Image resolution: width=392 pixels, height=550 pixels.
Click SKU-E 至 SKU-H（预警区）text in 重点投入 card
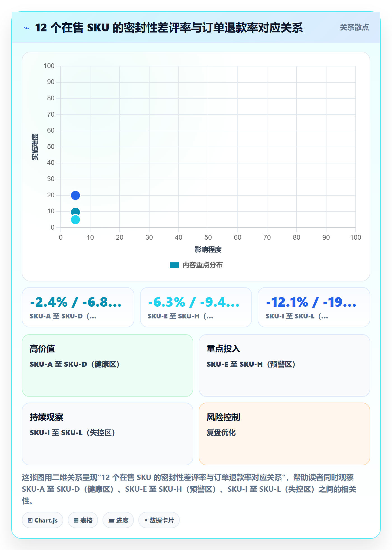251,364
